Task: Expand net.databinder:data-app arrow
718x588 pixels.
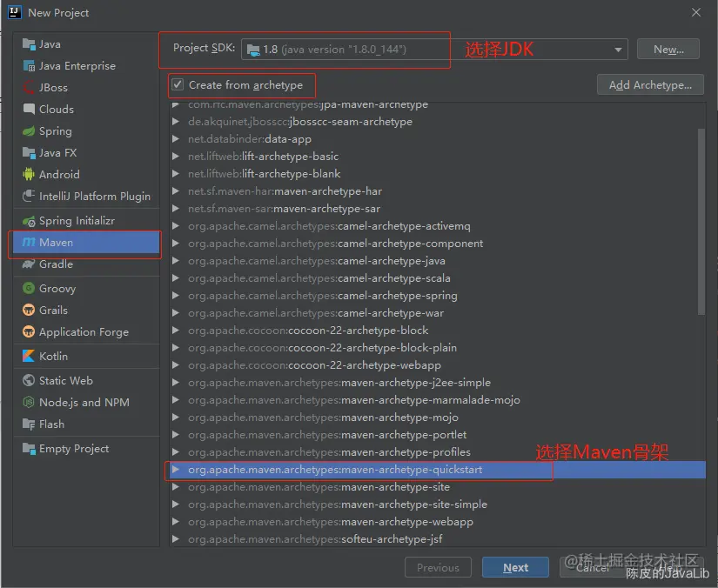Action: coord(176,139)
